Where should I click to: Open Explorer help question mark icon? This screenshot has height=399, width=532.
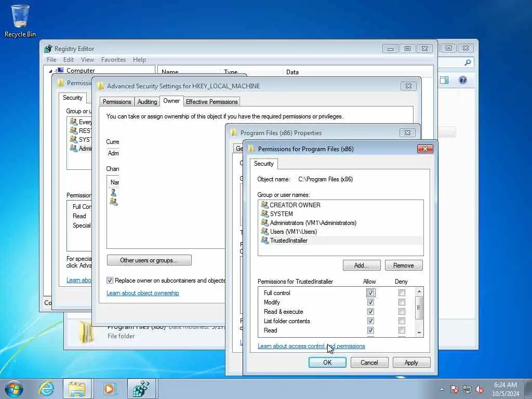click(x=463, y=80)
